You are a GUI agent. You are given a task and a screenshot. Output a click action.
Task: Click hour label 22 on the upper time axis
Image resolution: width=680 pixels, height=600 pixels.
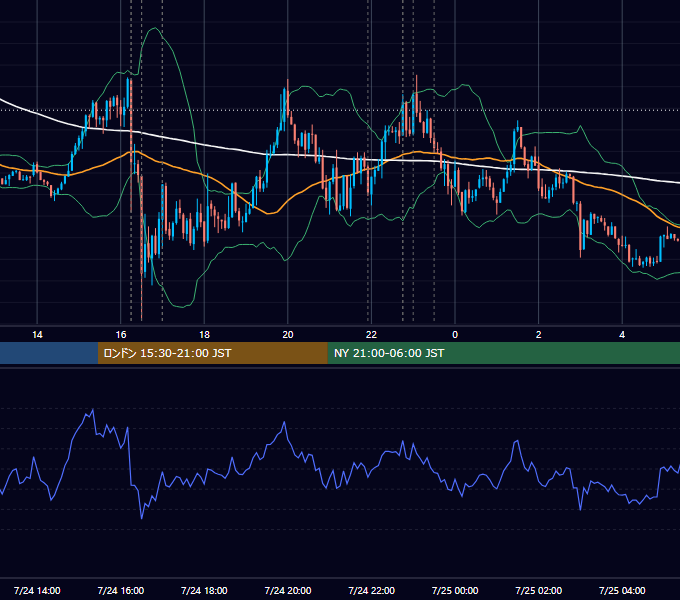[x=371, y=335]
